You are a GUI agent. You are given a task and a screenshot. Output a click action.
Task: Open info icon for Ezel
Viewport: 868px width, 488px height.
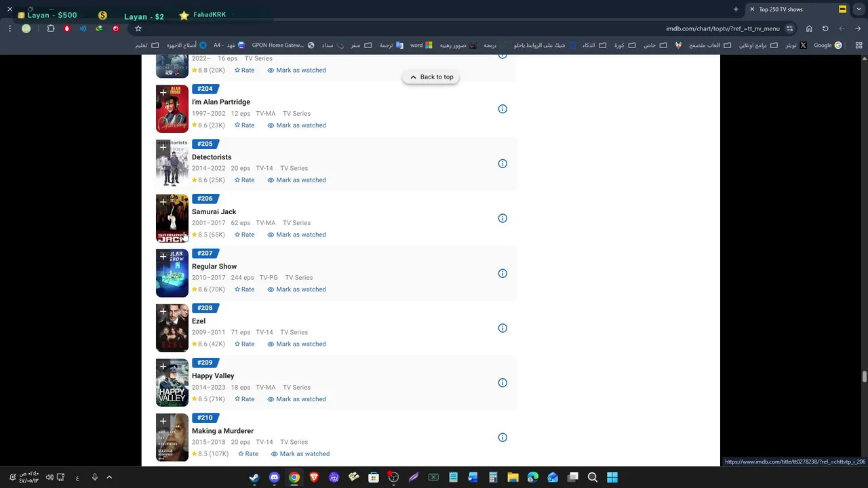(502, 328)
